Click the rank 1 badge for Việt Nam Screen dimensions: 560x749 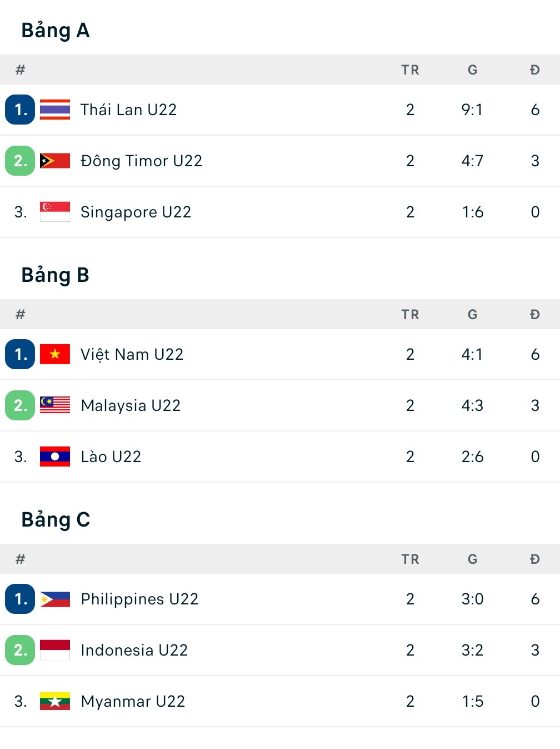(x=20, y=354)
